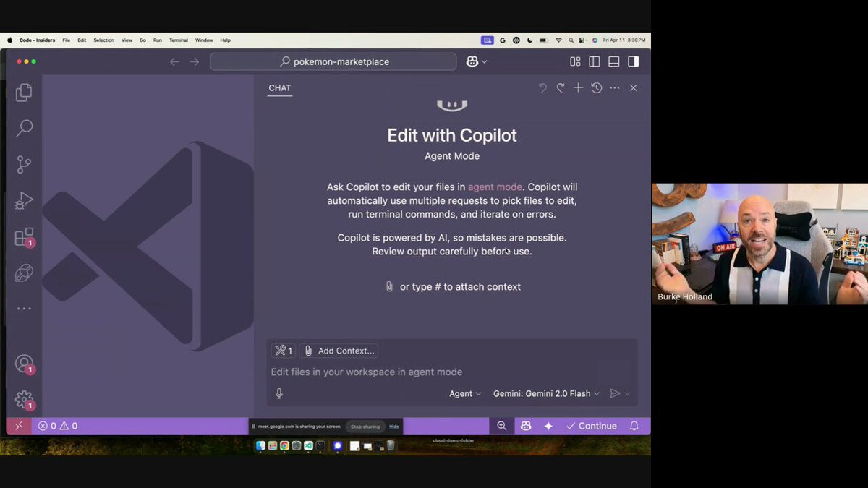Viewport: 868px width, 488px height.
Task: Click the pokemon-marketplace command center search
Action: tap(333, 61)
